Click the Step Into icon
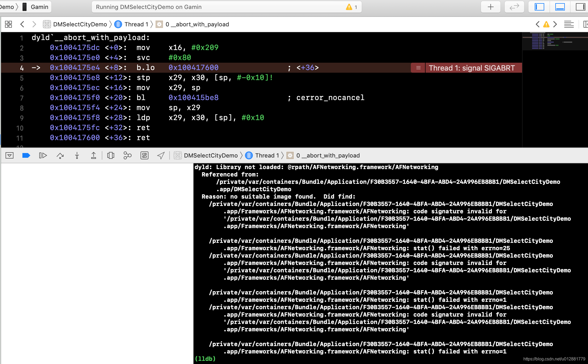This screenshot has width=588, height=364. (x=77, y=155)
